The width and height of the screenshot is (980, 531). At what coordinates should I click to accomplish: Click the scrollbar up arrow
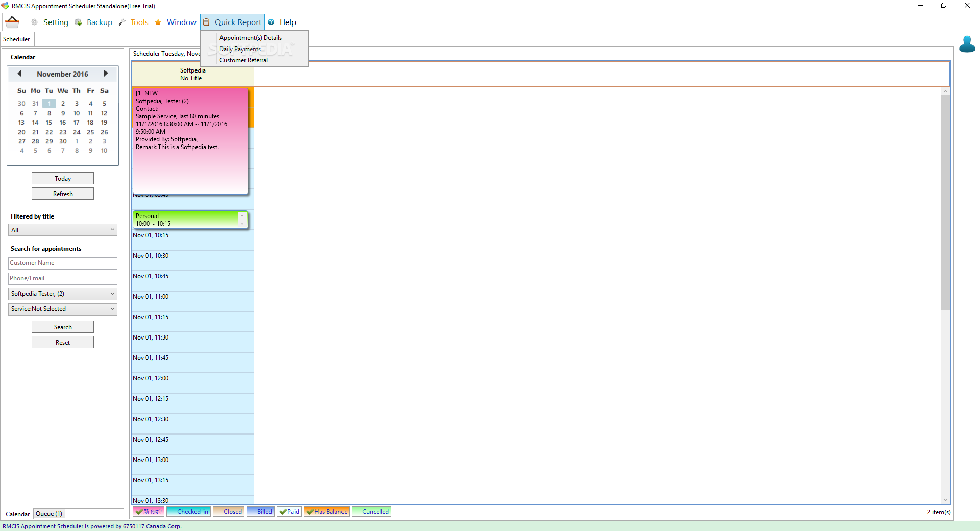pyautogui.click(x=945, y=91)
